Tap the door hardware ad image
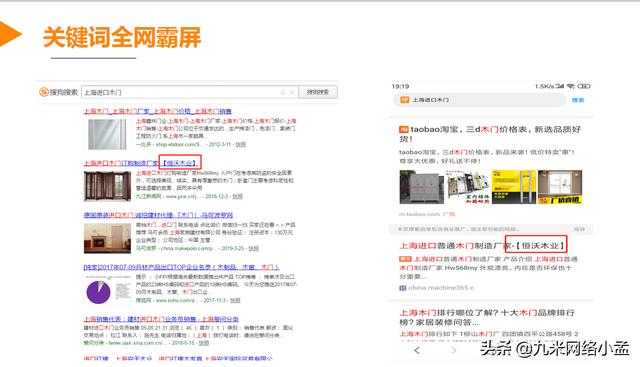Image resolution: width=640 pixels, height=367 pixels. click(468, 187)
